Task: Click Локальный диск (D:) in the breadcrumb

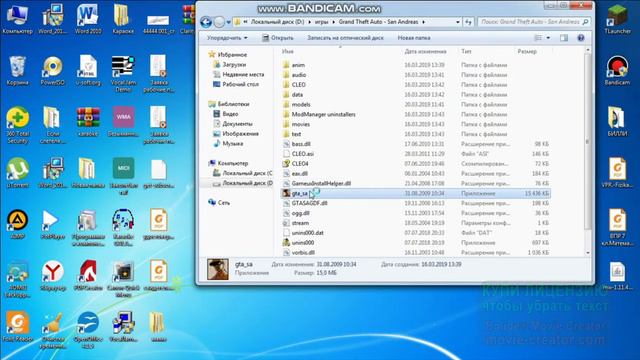Action: tap(277, 22)
